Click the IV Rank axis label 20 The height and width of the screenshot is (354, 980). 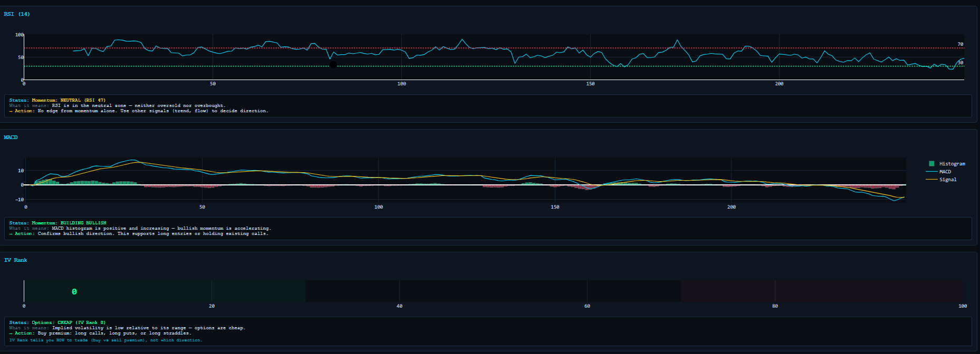pos(212,306)
